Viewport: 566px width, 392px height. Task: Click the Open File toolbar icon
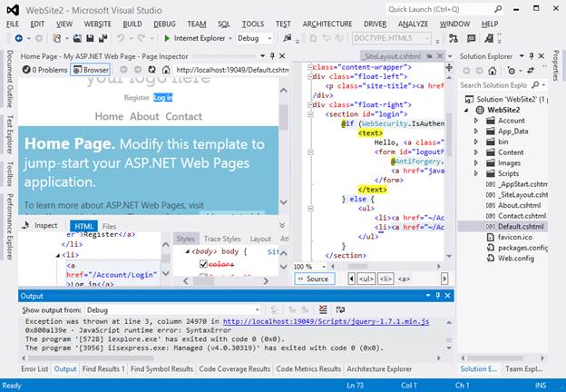pos(77,38)
